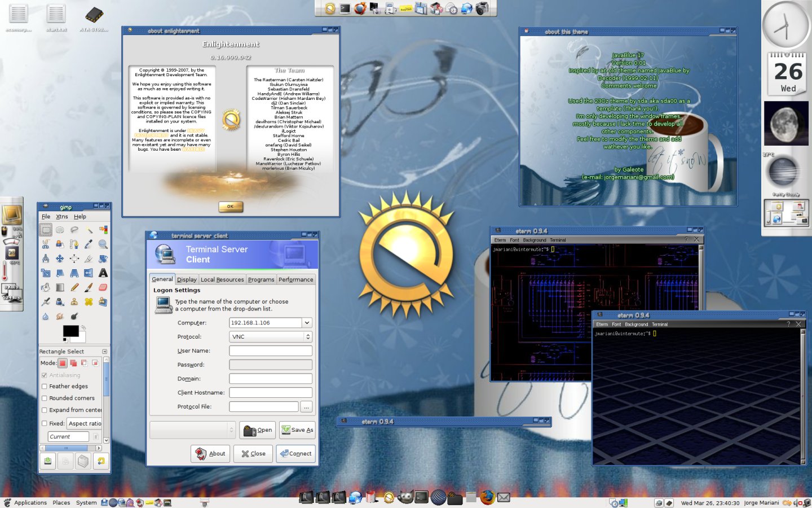The height and width of the screenshot is (508, 812).
Task: Switch to the Programs tab
Action: point(261,279)
